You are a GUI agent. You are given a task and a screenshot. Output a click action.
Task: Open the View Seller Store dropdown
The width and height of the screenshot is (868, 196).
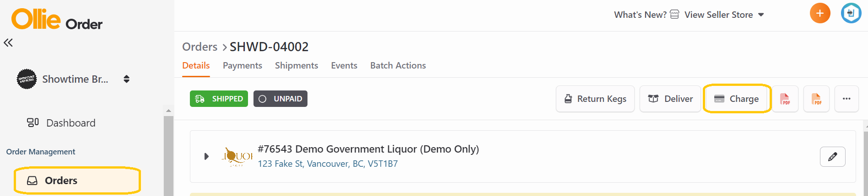pyautogui.click(x=724, y=15)
